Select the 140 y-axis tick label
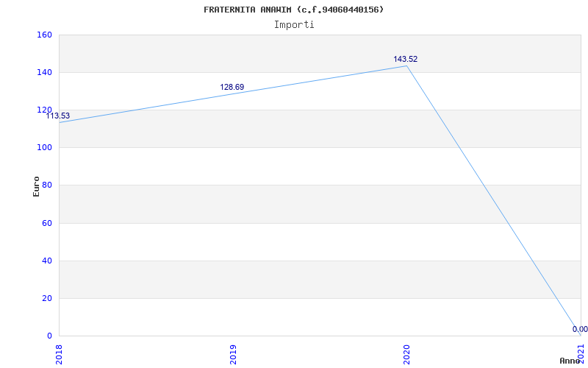588x368 pixels. [x=44, y=72]
